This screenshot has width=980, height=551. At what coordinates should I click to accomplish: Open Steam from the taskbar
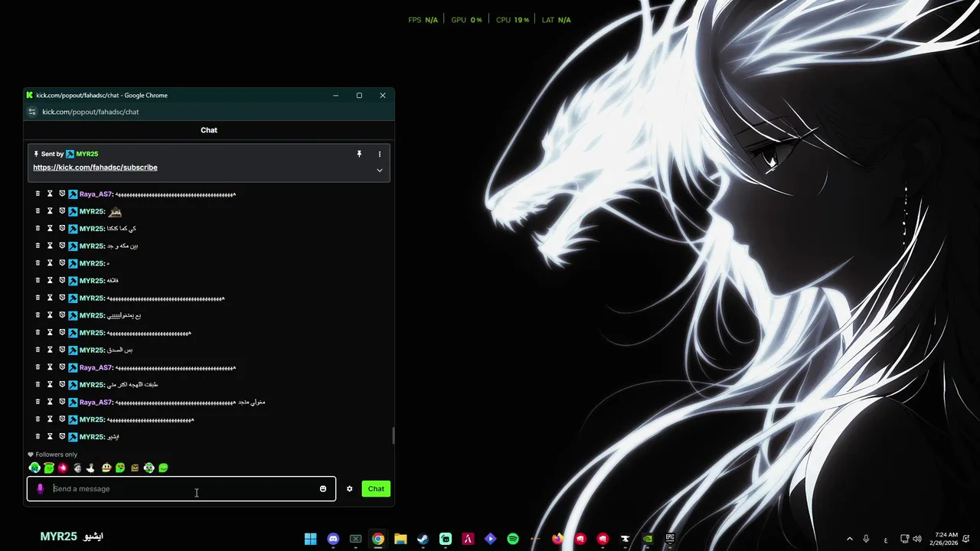(x=423, y=539)
